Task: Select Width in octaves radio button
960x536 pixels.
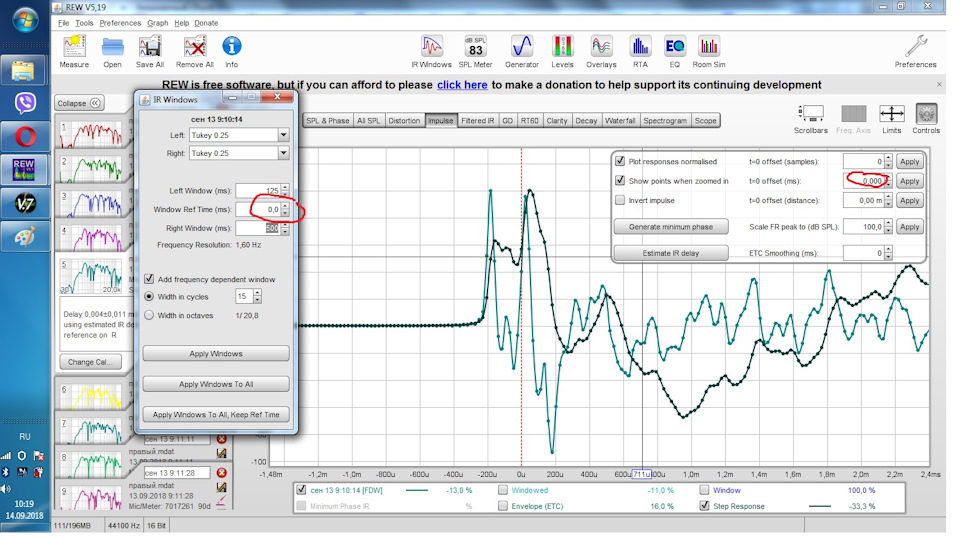Action: 149,315
